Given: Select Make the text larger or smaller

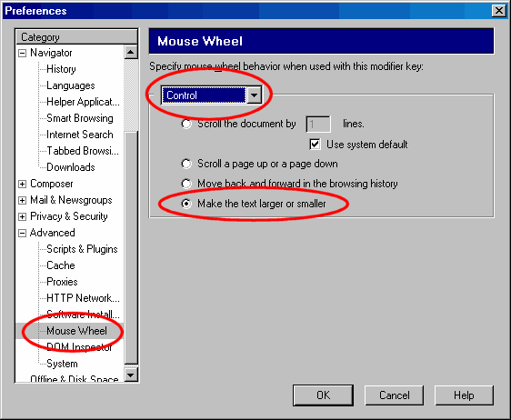Looking at the screenshot, I should coord(186,204).
